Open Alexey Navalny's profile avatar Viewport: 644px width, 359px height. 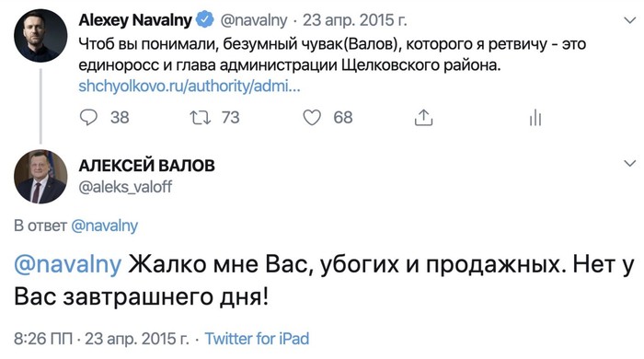[x=40, y=36]
